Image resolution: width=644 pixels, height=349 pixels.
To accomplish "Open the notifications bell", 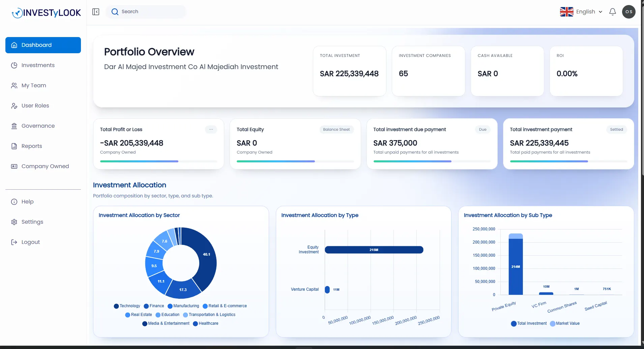I will click(x=613, y=12).
